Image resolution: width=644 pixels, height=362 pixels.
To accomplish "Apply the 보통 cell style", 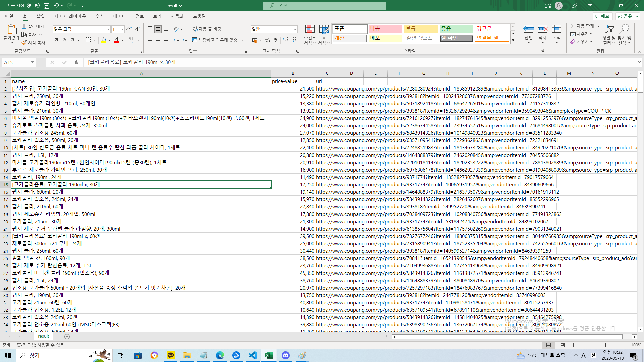I will [421, 29].
